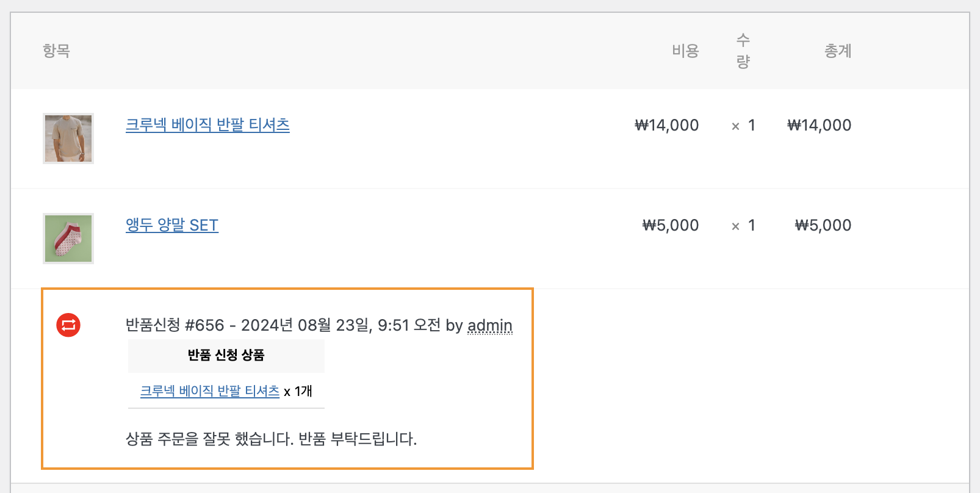
Task: Click the ₩14,000 total for the t-shirt
Action: pos(820,125)
